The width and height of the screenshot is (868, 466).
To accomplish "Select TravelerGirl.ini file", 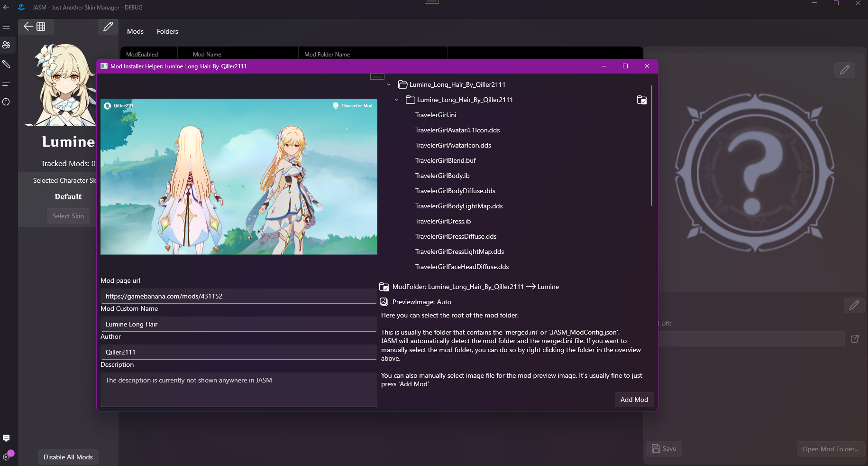I will tap(436, 115).
